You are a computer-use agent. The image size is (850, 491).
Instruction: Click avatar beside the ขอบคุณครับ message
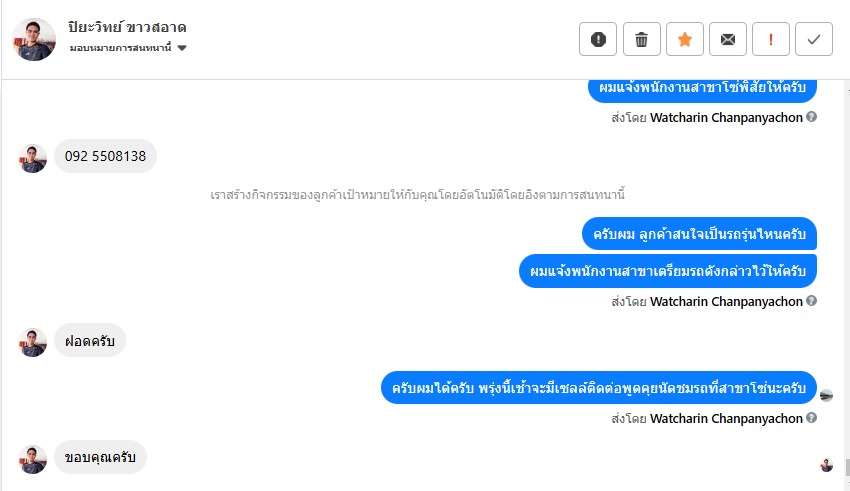pos(33,459)
